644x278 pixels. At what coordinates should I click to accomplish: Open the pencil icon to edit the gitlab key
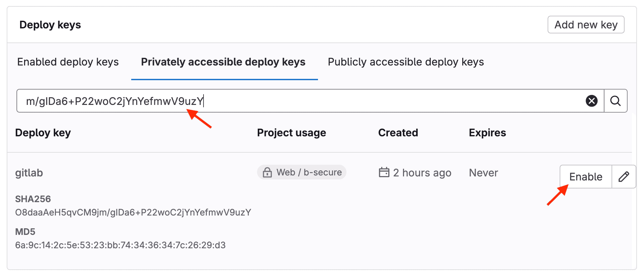[x=624, y=177]
